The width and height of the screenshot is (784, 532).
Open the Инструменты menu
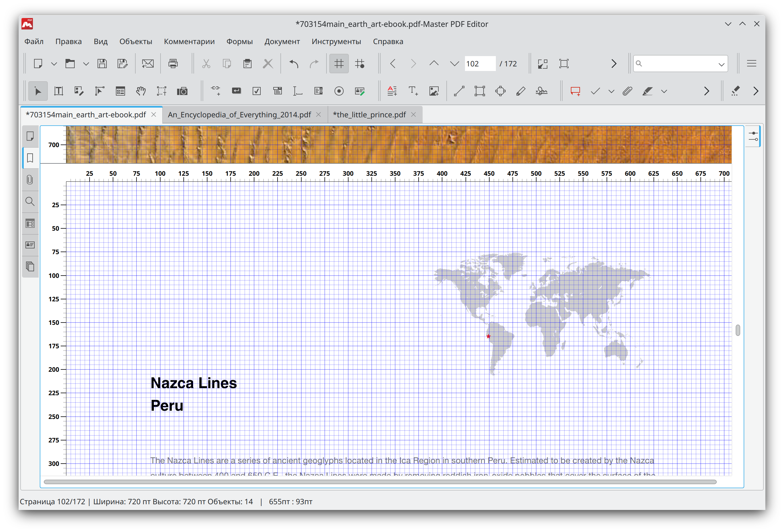coord(336,41)
